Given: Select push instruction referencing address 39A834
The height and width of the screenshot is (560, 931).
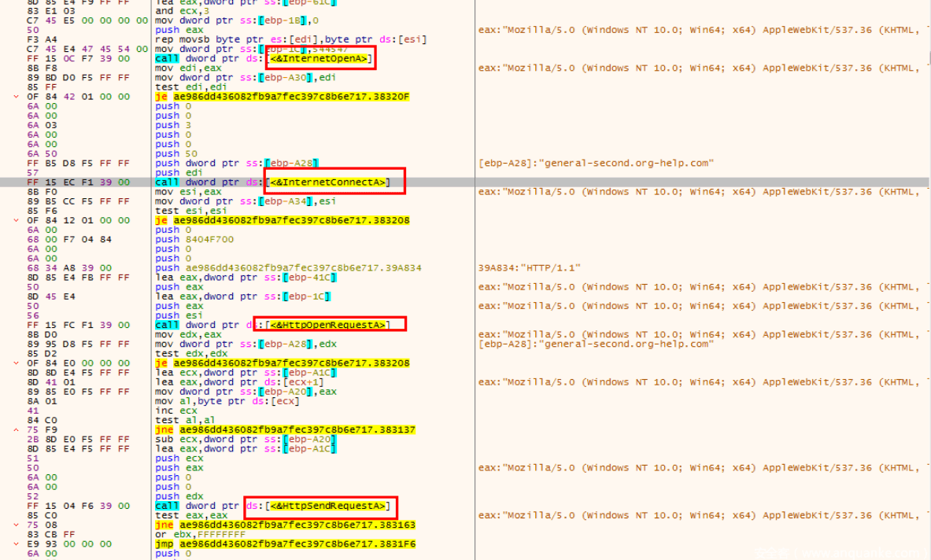Looking at the screenshot, I should tap(288, 267).
